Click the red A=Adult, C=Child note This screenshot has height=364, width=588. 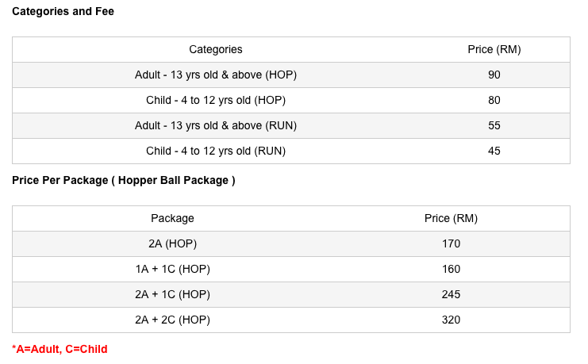click(x=60, y=349)
